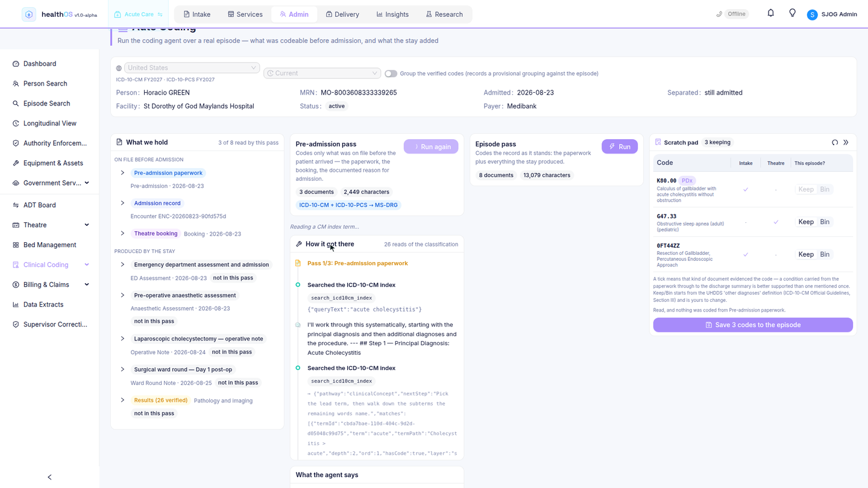The image size is (868, 488).
Task: Expand Surgical ward round Day 1 post-op row
Action: click(x=122, y=369)
